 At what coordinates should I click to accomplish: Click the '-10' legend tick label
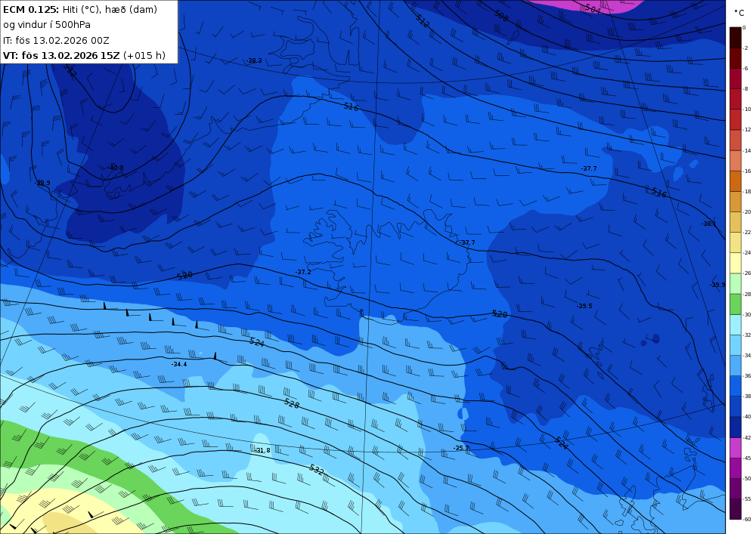click(747, 110)
